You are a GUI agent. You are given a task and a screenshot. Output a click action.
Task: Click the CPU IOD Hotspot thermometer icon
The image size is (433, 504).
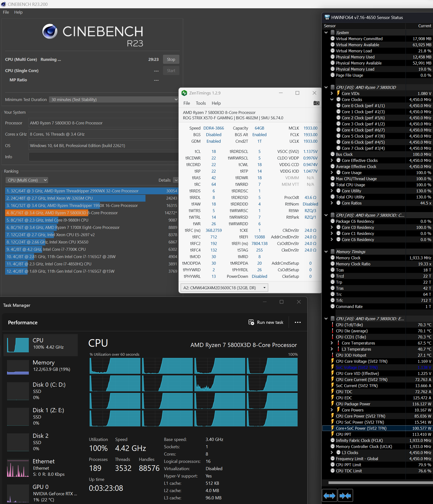coord(332,355)
